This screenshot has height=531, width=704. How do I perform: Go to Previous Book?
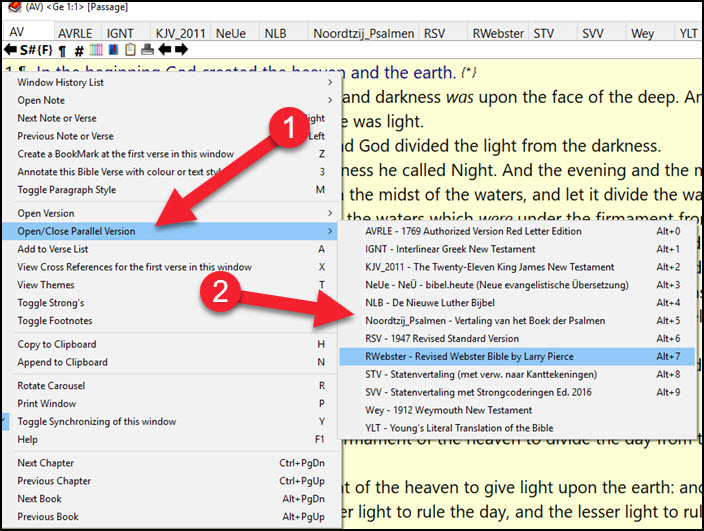[171, 517]
